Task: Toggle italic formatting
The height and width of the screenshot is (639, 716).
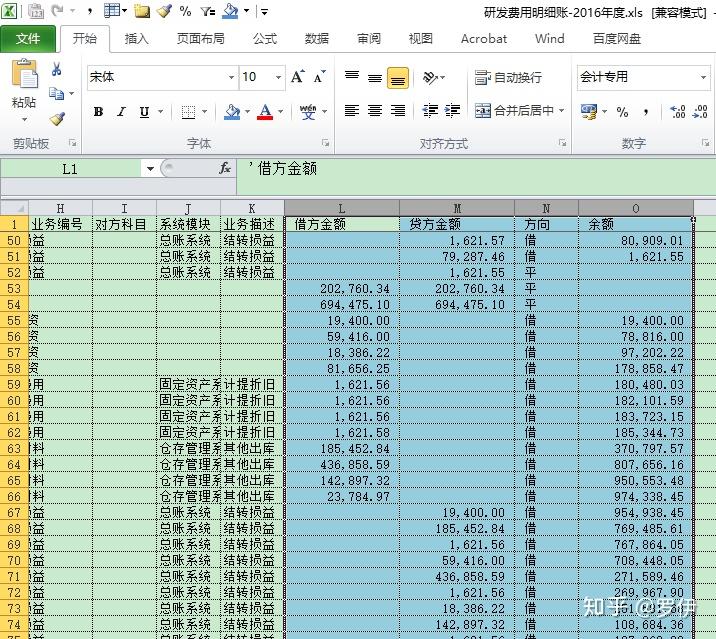Action: (121, 111)
